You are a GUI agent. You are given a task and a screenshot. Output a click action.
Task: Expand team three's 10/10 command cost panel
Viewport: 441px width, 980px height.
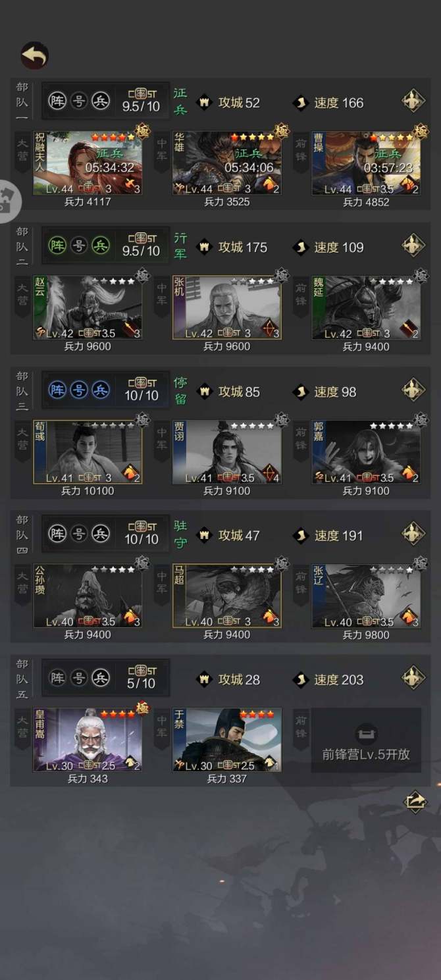coord(142,389)
